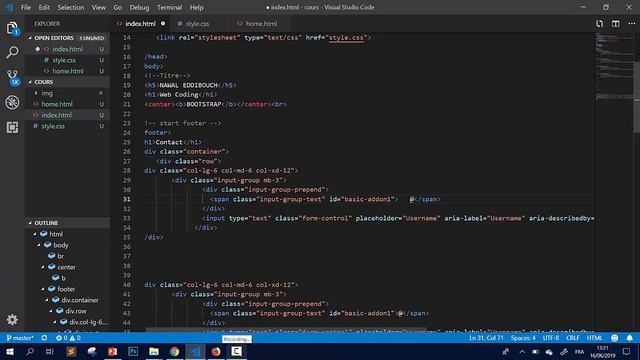Select the br node in Outline
This screenshot has width=640, height=360.
pyautogui.click(x=60, y=256)
